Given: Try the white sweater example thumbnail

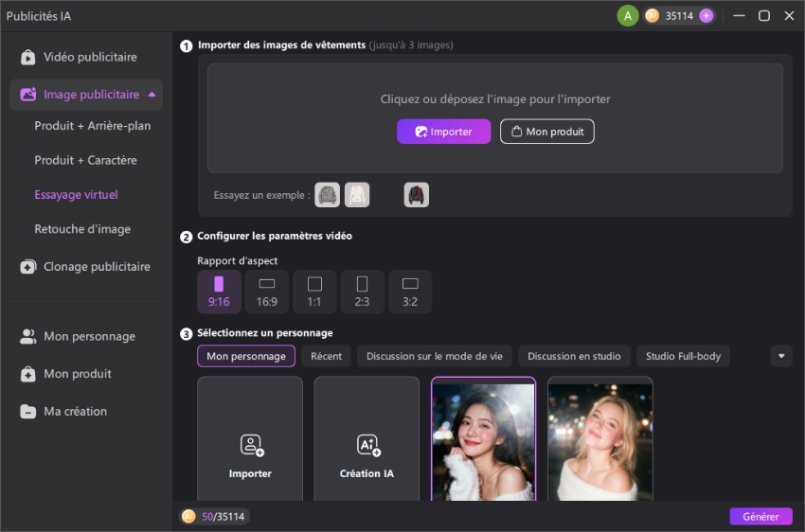Looking at the screenshot, I should coord(357,195).
